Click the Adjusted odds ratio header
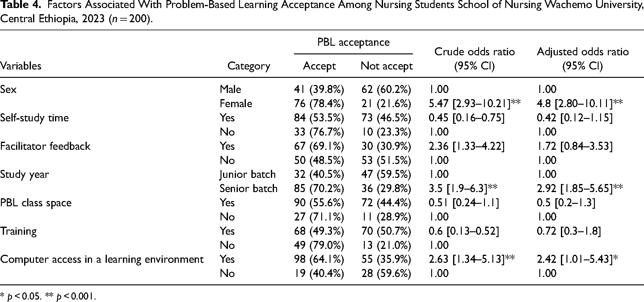Image resolution: width=644 pixels, height=302 pixels. [x=583, y=59]
